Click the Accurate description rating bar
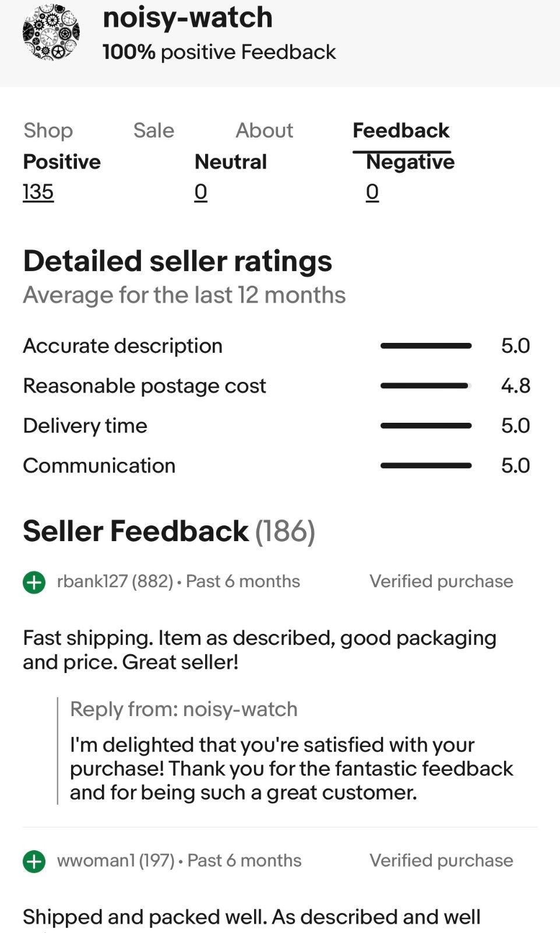Screen dimensions: 560x933 (x=426, y=346)
